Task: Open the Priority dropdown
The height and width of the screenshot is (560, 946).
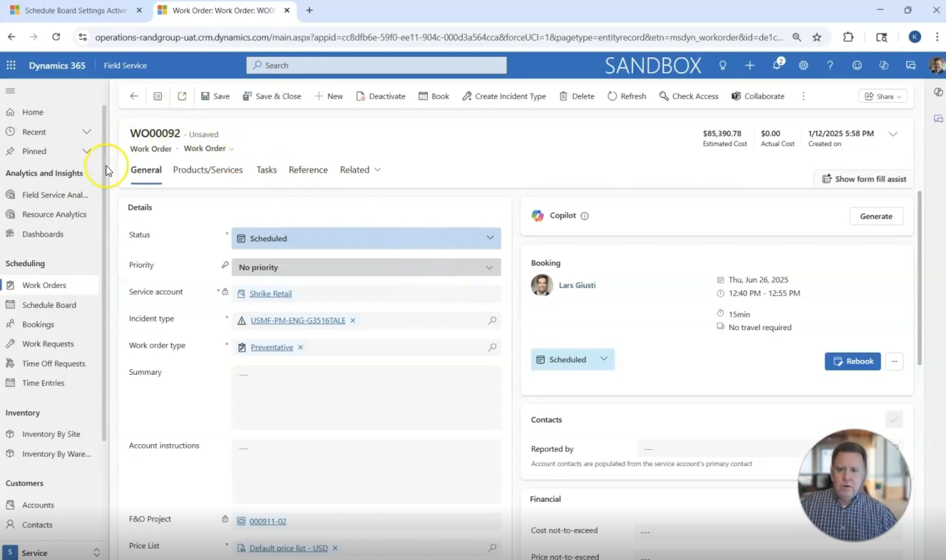Action: [366, 267]
